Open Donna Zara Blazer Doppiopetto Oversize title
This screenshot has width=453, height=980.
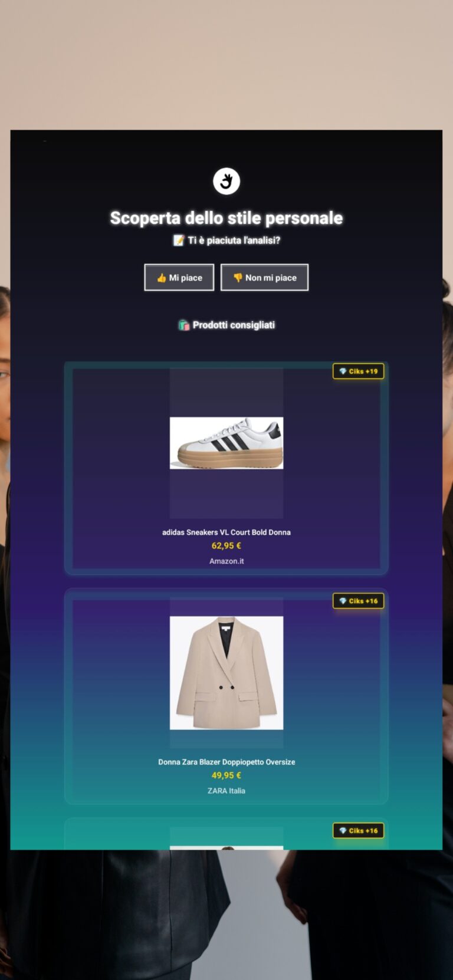coord(226,762)
